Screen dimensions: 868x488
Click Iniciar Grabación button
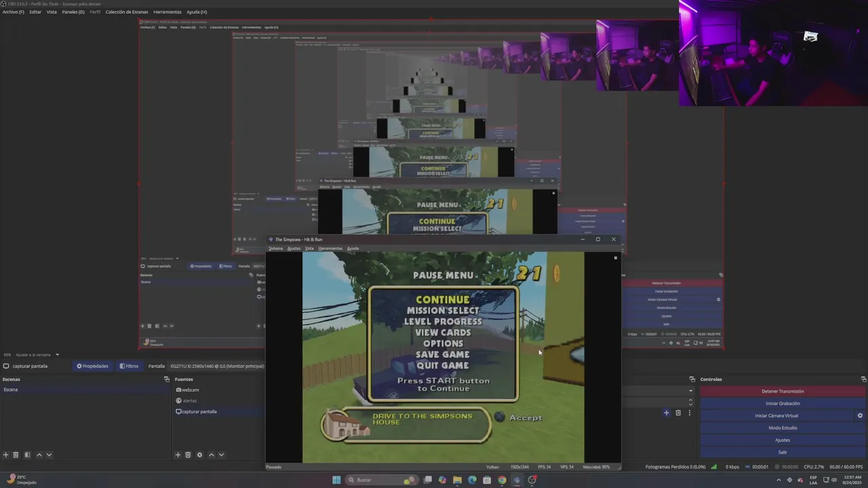pos(783,403)
